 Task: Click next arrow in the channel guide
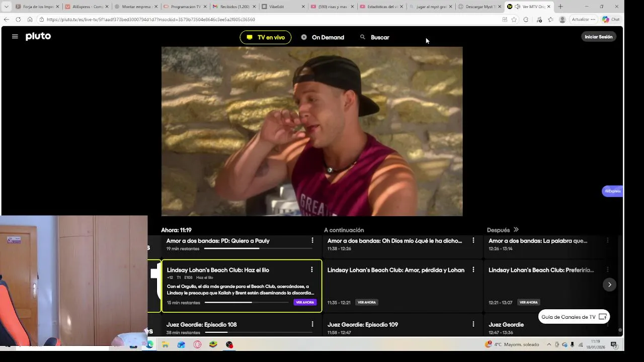[609, 285]
